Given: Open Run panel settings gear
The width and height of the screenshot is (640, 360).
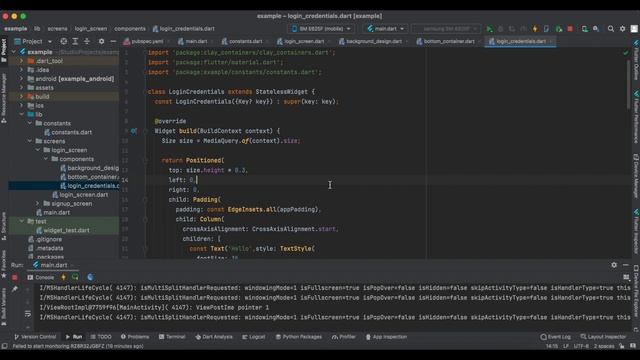Looking at the screenshot, I should point(614,265).
